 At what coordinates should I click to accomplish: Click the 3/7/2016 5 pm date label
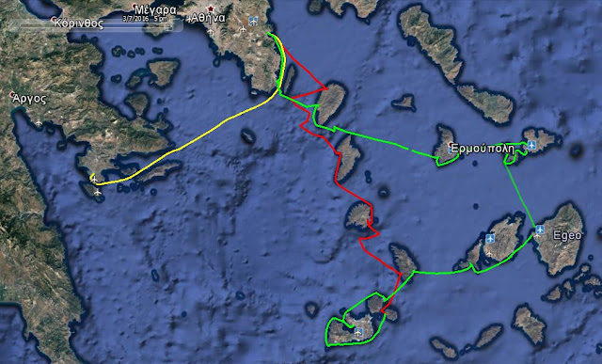tap(145, 18)
